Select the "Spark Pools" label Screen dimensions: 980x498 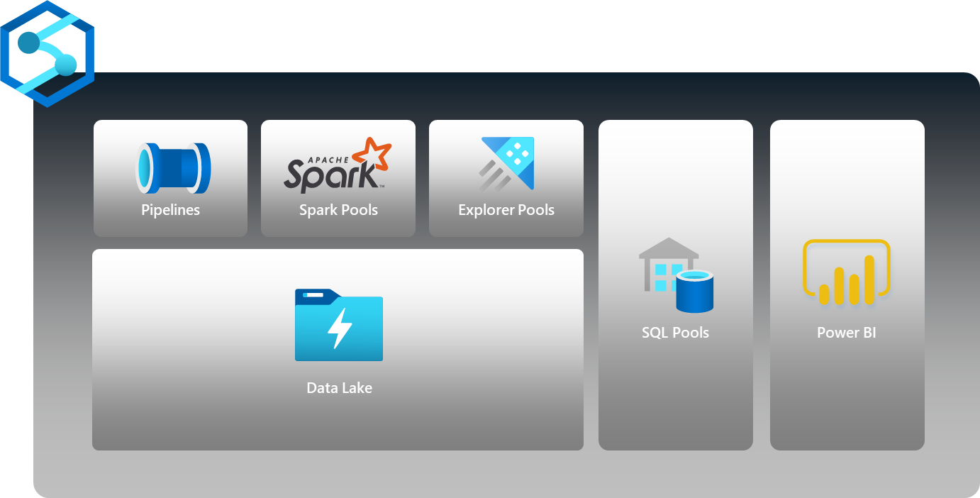tap(338, 210)
